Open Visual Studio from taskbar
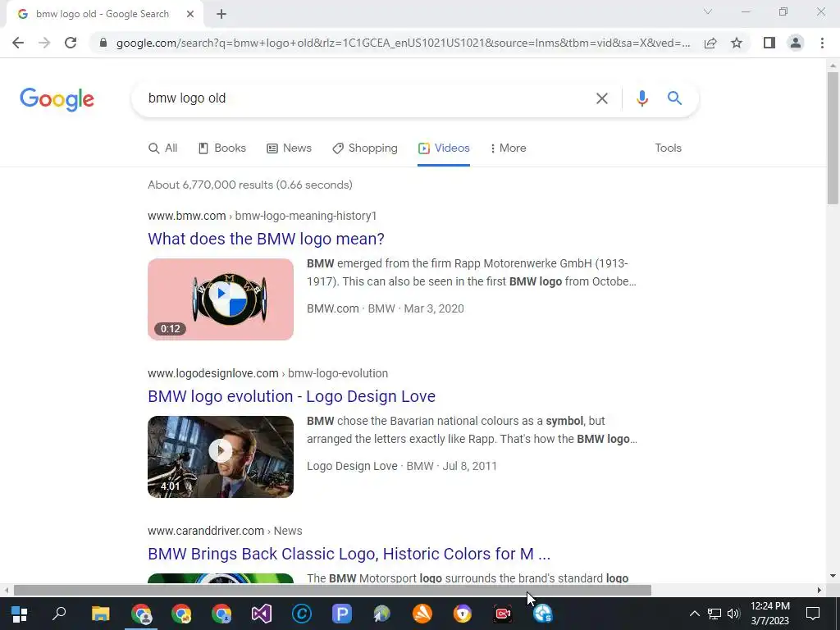This screenshot has height=630, width=840. 262,614
